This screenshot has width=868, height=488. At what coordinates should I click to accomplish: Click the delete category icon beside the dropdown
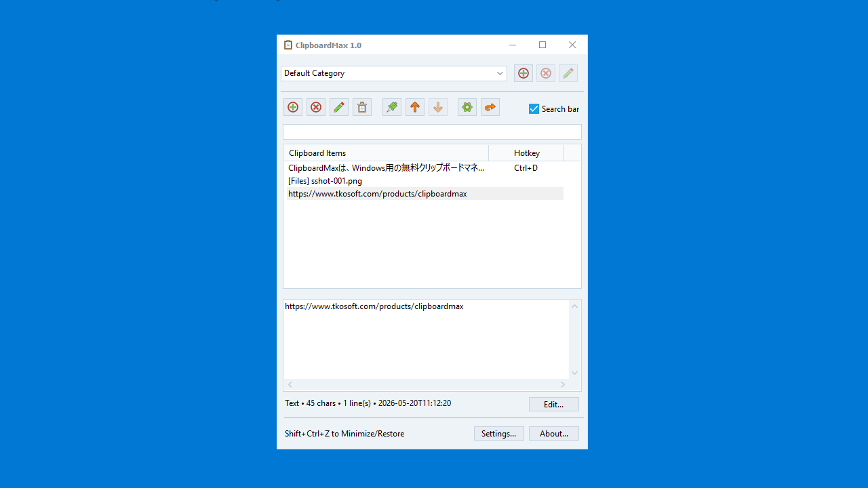[546, 73]
